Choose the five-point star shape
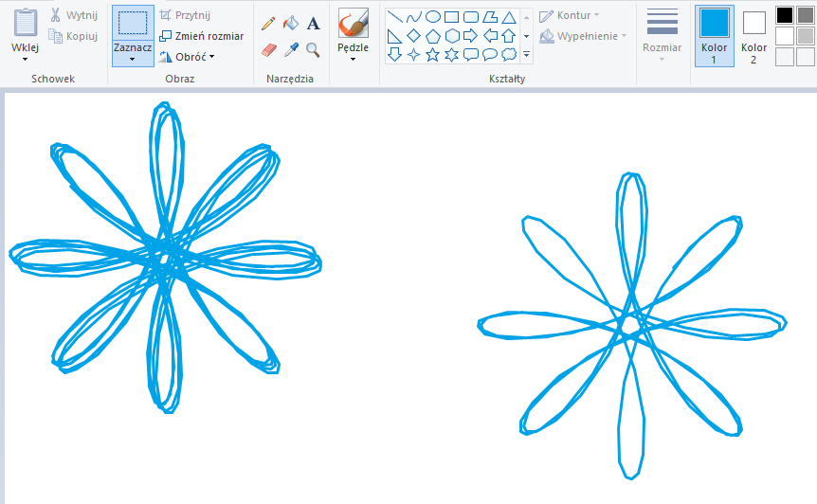Screen dimensions: 817x504 433,54
